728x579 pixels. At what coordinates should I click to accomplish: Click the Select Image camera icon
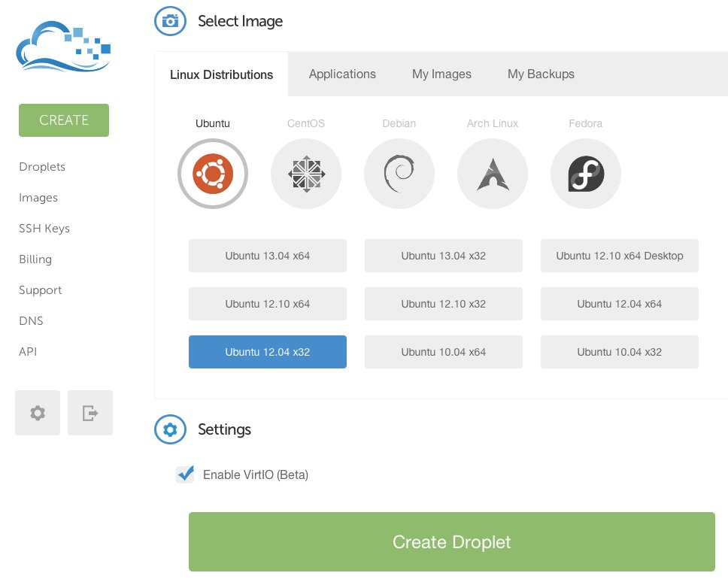171,21
